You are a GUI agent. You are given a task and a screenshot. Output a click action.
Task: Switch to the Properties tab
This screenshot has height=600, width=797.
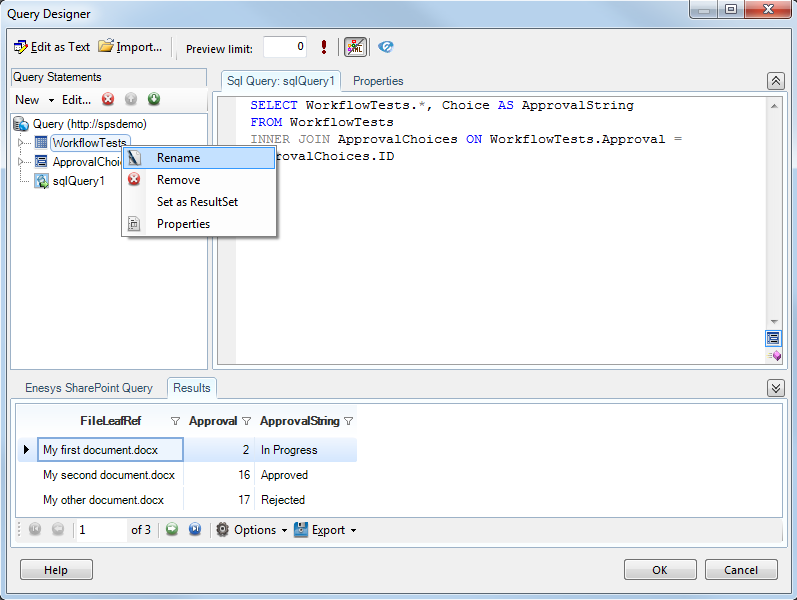[x=378, y=81]
